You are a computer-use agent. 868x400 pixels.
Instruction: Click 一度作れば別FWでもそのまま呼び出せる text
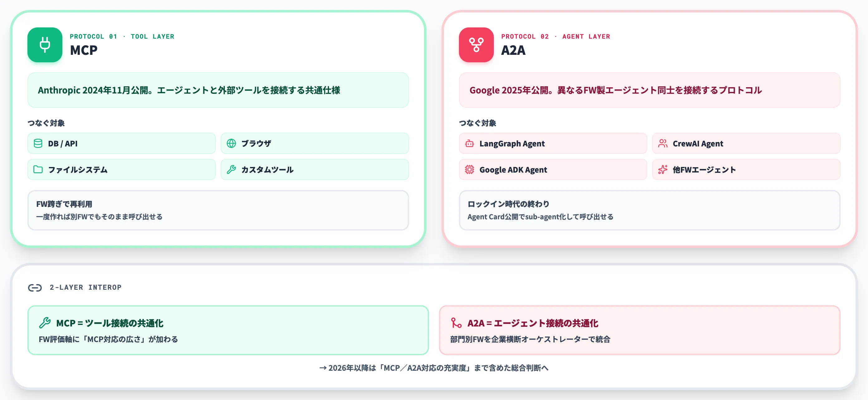point(99,217)
